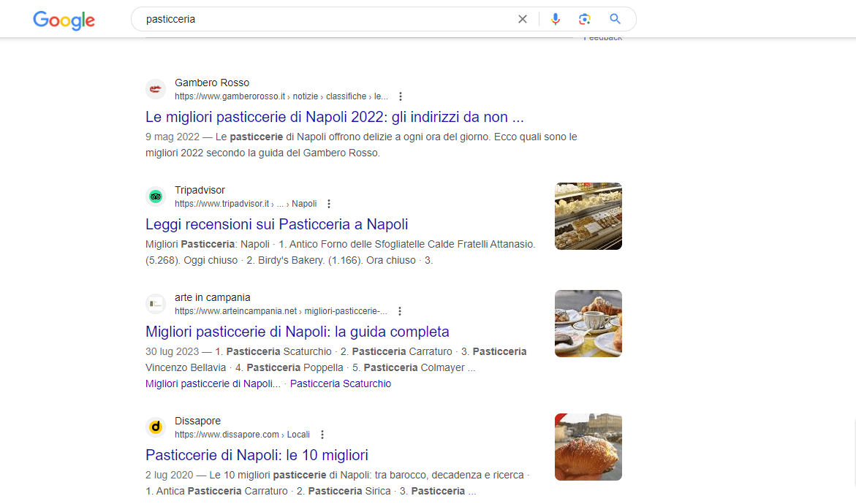
Task: Send Feedback on search results
Action: [603, 37]
